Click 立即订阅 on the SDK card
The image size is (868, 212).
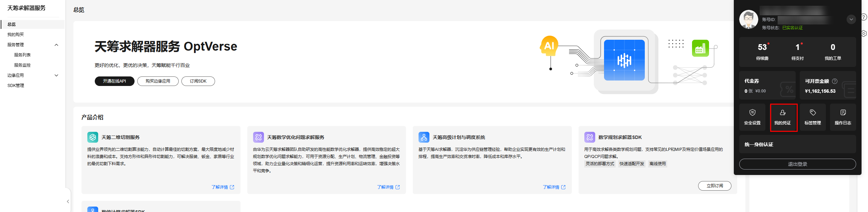(x=715, y=186)
